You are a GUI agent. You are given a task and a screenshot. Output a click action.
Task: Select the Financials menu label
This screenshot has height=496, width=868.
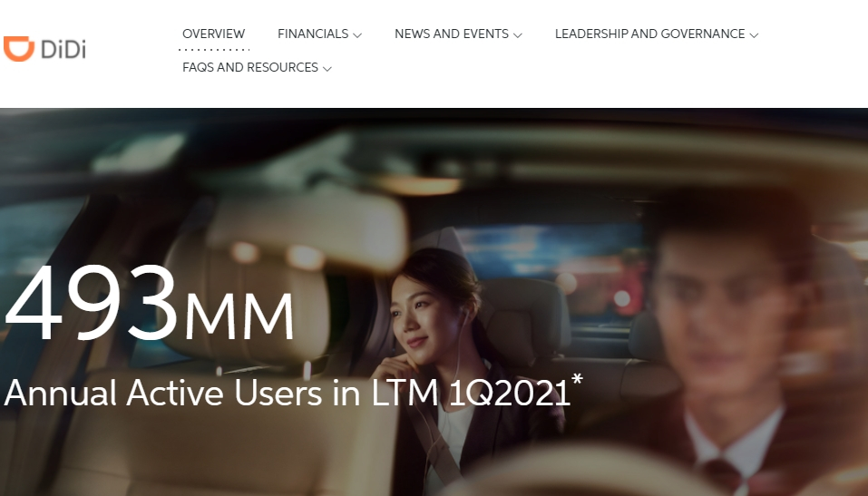click(x=312, y=34)
